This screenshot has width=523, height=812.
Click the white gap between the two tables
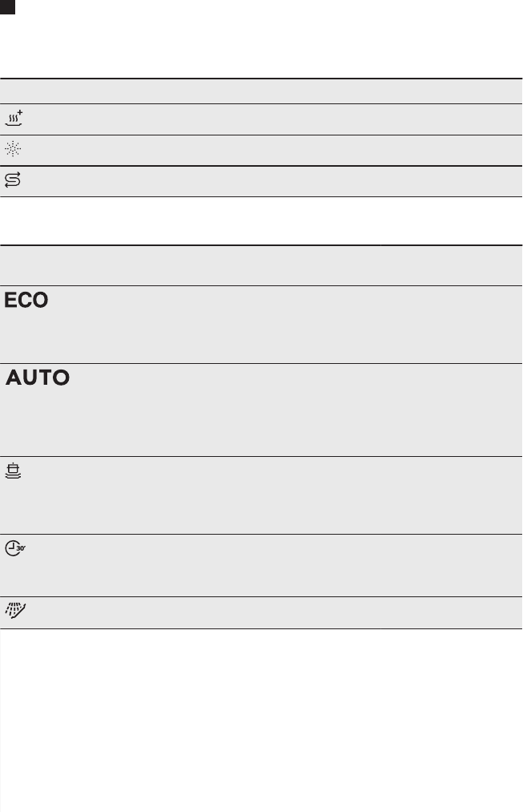click(261, 220)
